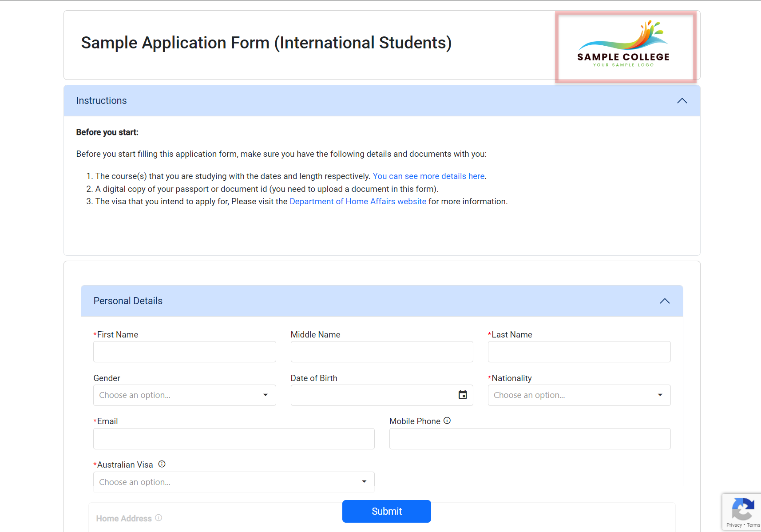761x532 pixels.
Task: Open the 'You can see more details here' link
Action: click(x=428, y=176)
